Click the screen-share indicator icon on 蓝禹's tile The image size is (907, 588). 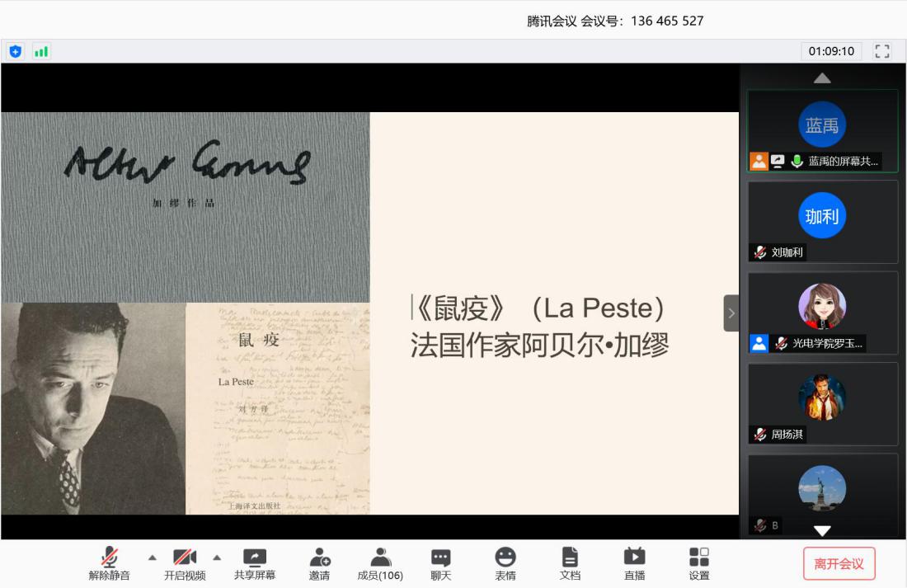[x=778, y=161]
